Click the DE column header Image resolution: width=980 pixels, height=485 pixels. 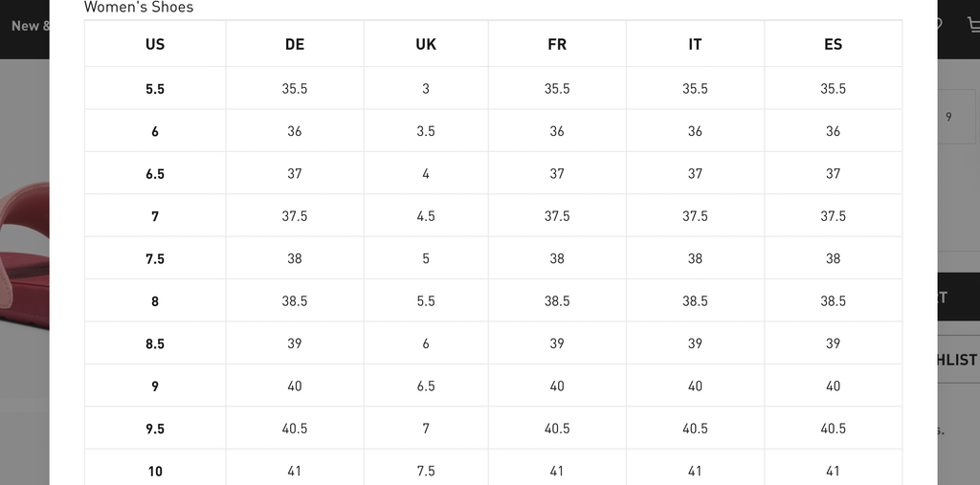pos(295,44)
